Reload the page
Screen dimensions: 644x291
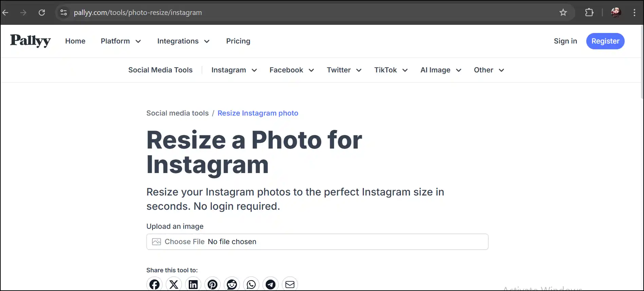pyautogui.click(x=42, y=13)
